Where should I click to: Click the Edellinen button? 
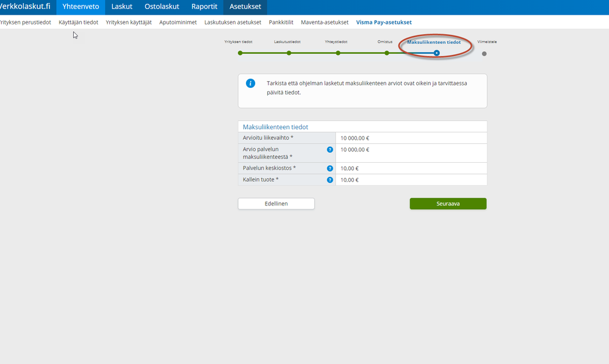(x=276, y=204)
